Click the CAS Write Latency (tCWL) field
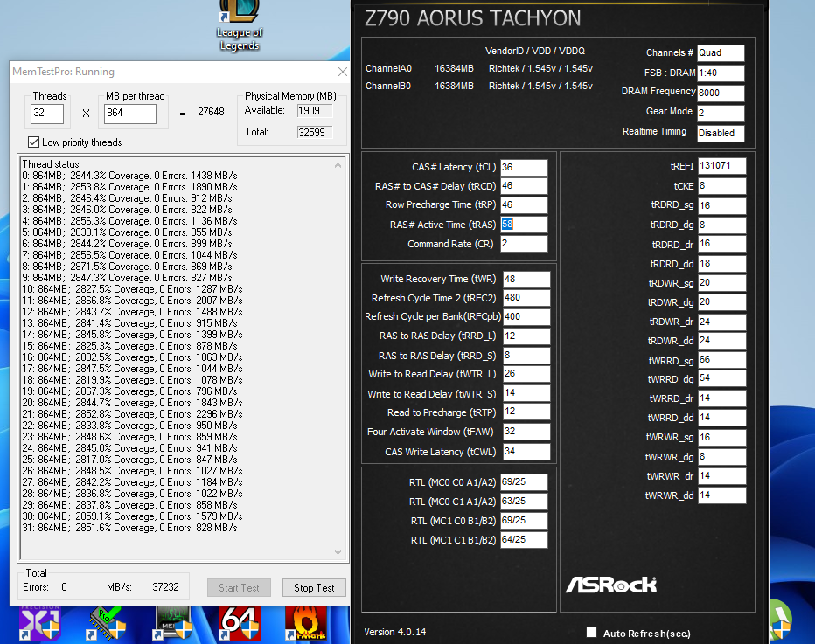The height and width of the screenshot is (644, 815). tap(526, 451)
